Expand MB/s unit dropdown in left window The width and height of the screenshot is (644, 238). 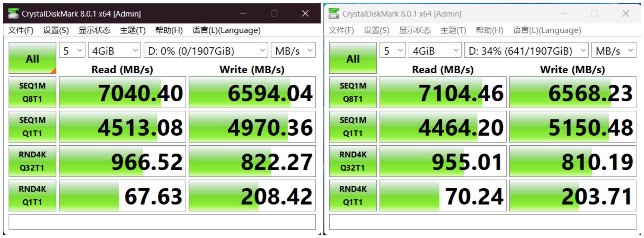pyautogui.click(x=293, y=50)
